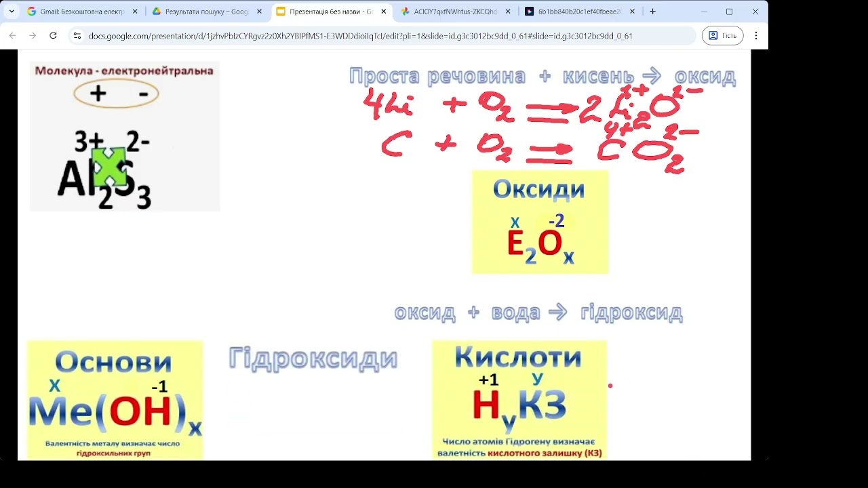Image resolution: width=868 pixels, height=488 pixels.
Task: Open the Гість profile button
Action: click(x=723, y=35)
